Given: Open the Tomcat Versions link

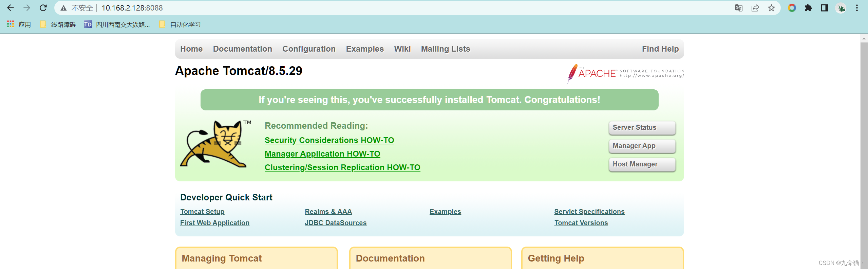Looking at the screenshot, I should pyautogui.click(x=581, y=223).
